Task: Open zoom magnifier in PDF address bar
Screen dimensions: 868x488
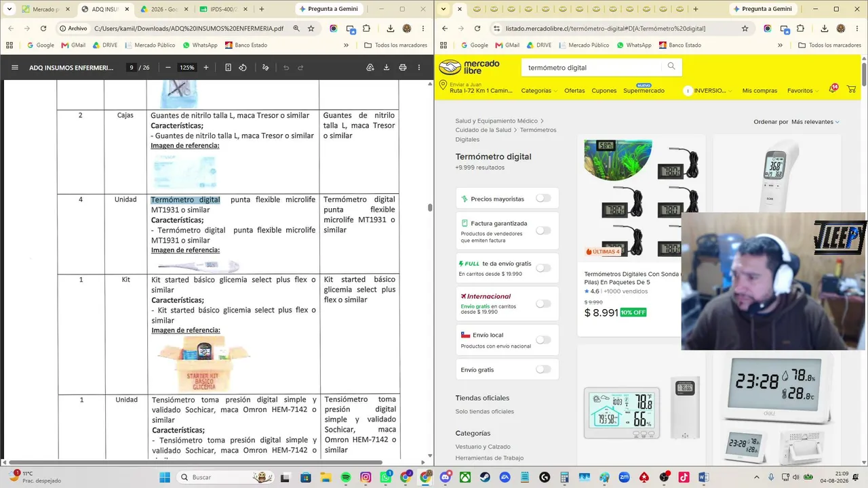Action: [296, 28]
